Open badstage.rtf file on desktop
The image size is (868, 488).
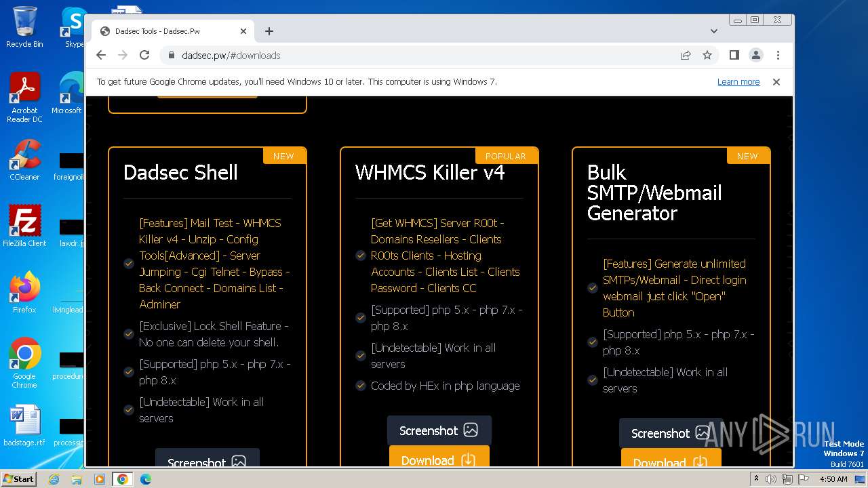point(24,426)
